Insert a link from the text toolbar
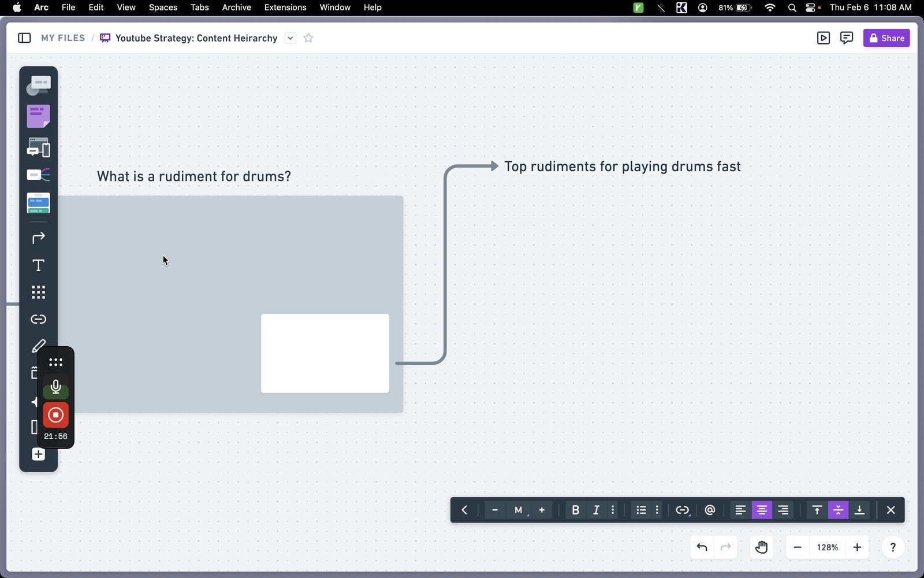This screenshot has height=578, width=924. point(683,510)
